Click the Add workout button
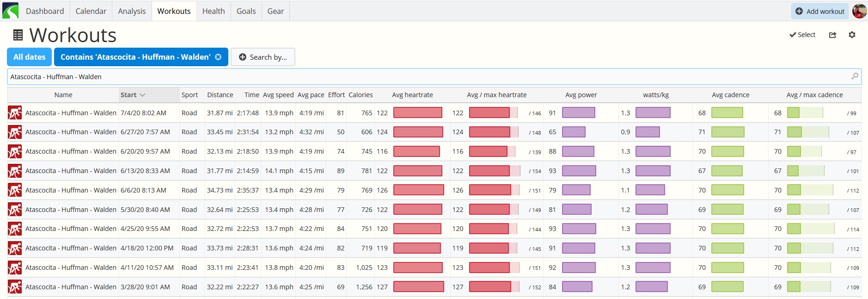The height and width of the screenshot is (299, 868). coord(820,11)
